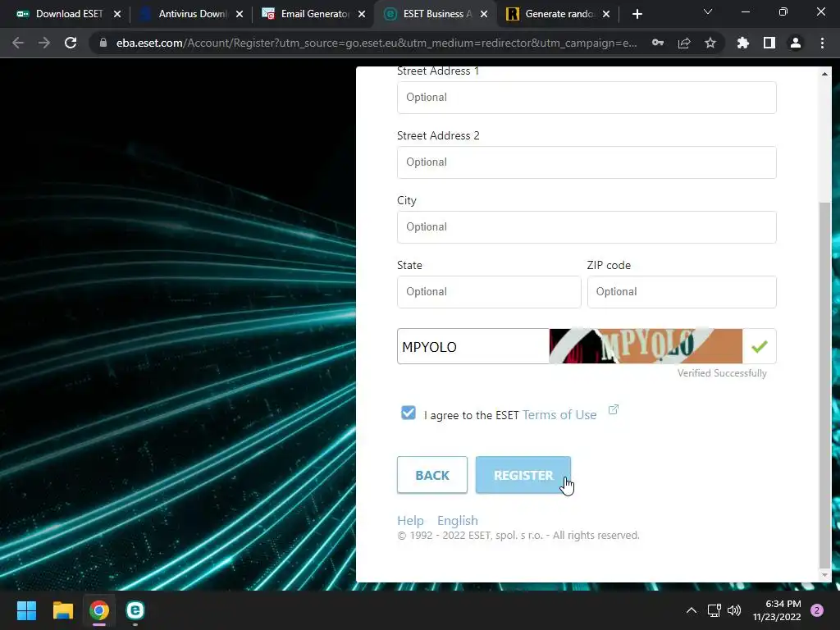
Task: Switch to the Email Generator tab
Action: (x=313, y=14)
